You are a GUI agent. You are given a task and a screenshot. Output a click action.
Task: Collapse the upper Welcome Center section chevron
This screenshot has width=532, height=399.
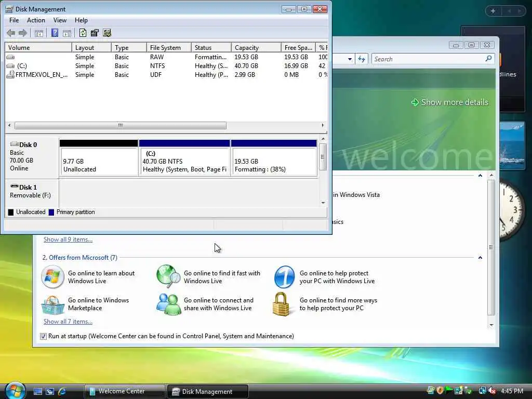pyautogui.click(x=480, y=176)
